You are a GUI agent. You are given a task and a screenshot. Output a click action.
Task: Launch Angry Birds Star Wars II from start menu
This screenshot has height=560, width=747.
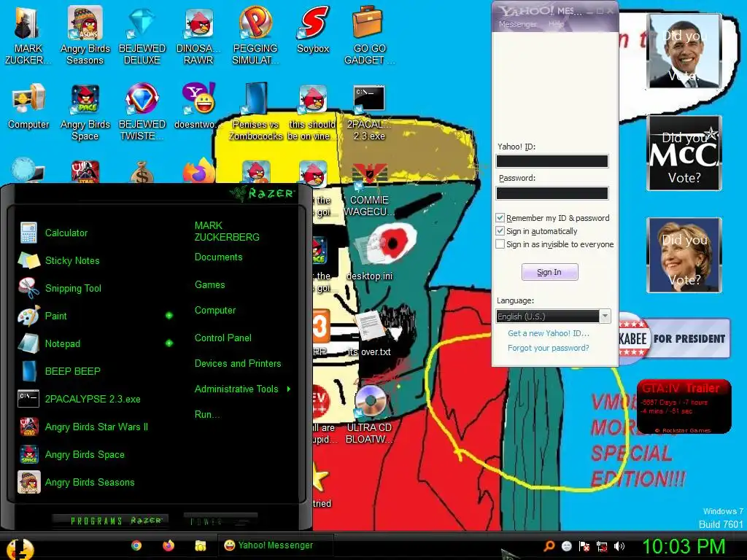click(83, 427)
